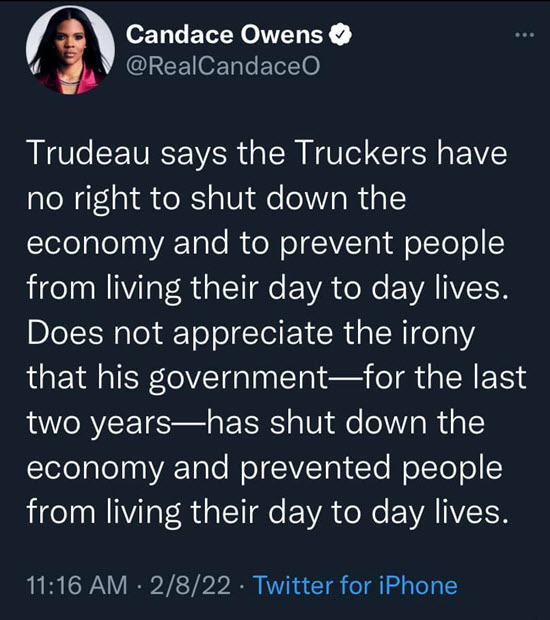
Task: Click the 2/8/22 date
Action: point(190,585)
